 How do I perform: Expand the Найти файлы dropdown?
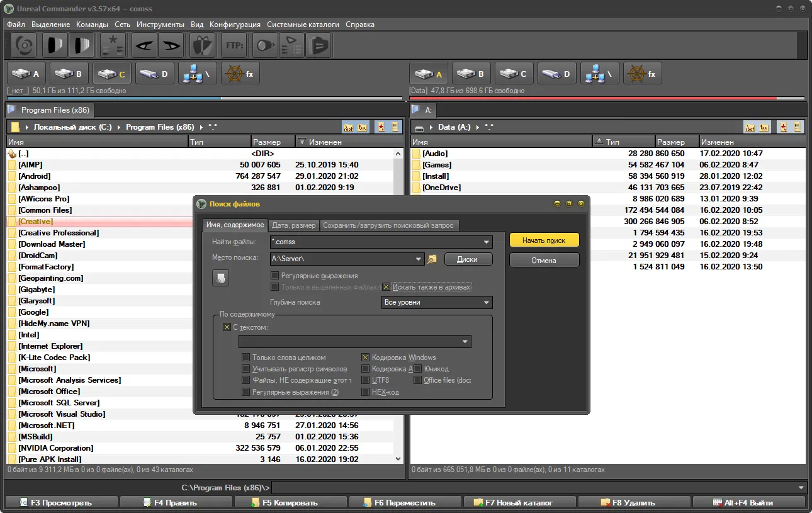coord(487,242)
